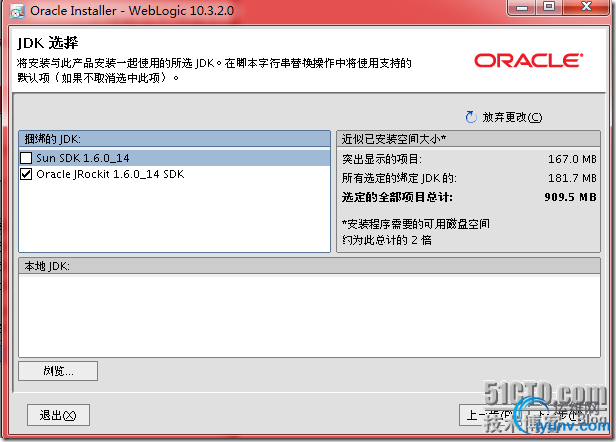
Task: Click the 放弃更改(C) discard changes label
Action: [512, 117]
